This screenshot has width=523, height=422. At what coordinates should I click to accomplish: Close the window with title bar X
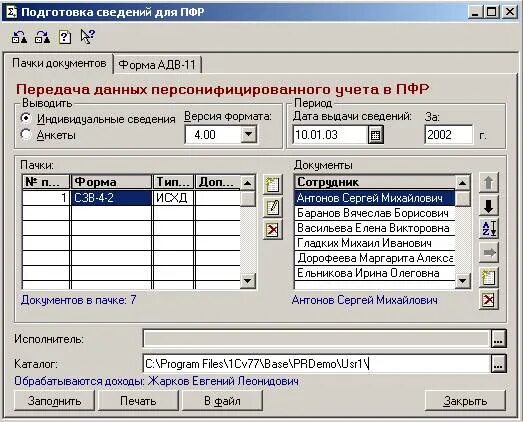pyautogui.click(x=510, y=12)
